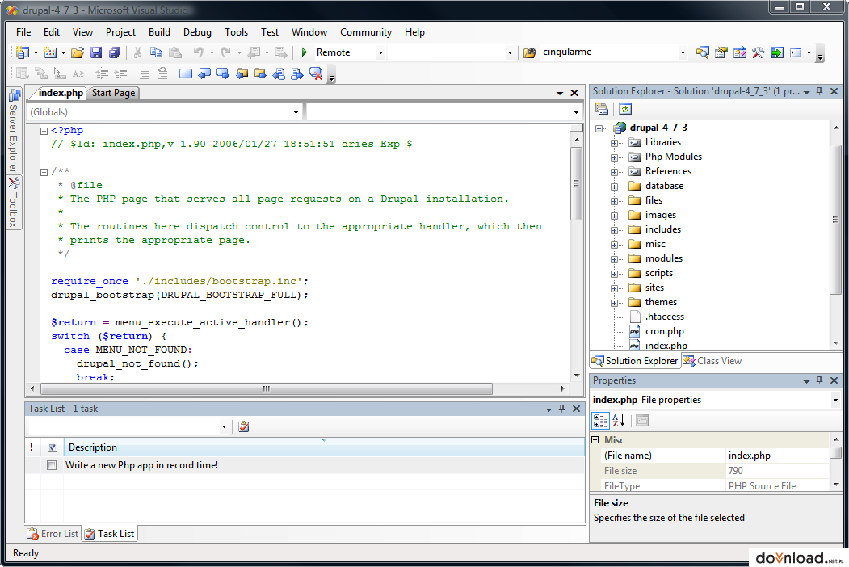
Task: Open the File menu
Action: 23,32
